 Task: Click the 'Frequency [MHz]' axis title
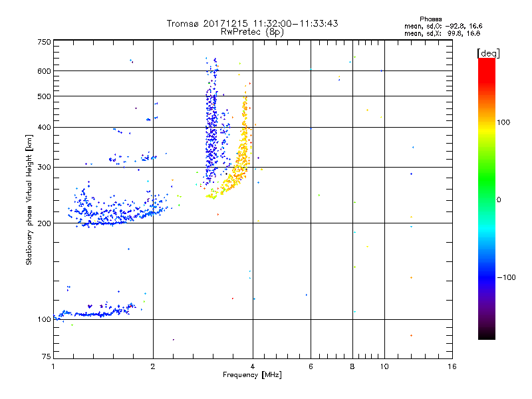point(252,375)
